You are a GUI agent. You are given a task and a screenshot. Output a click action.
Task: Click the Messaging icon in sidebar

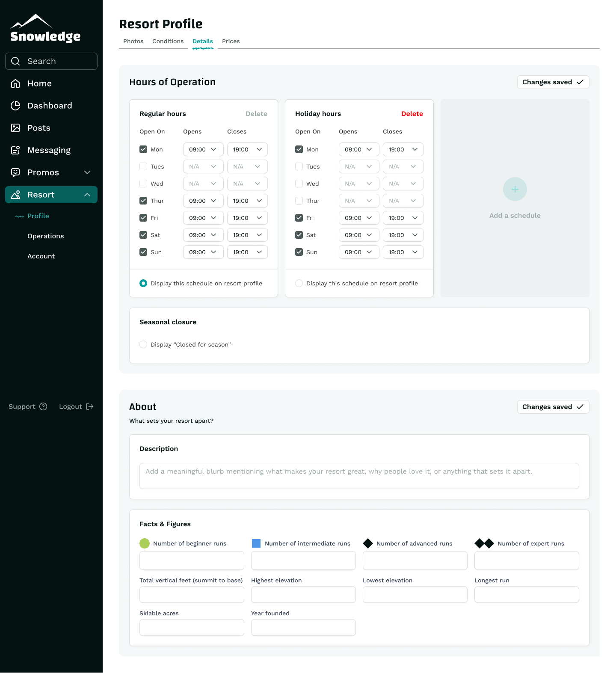point(15,150)
